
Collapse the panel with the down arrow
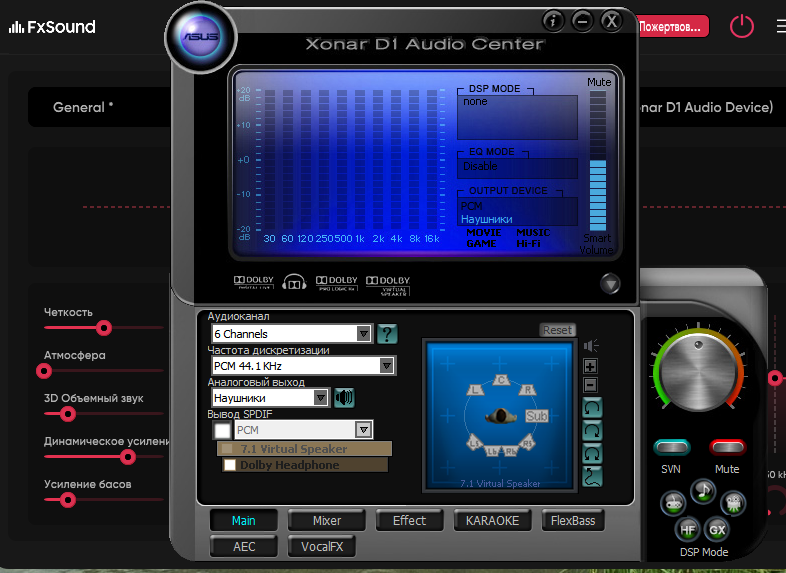[x=610, y=284]
